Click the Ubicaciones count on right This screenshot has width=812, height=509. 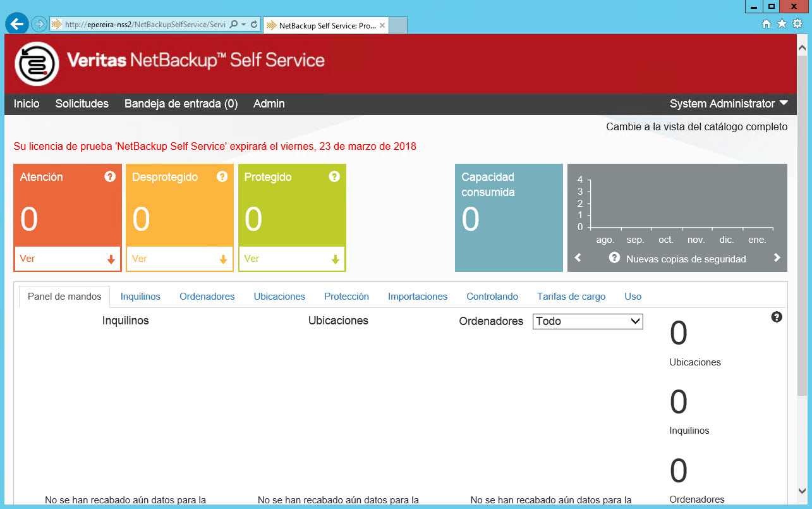click(678, 334)
